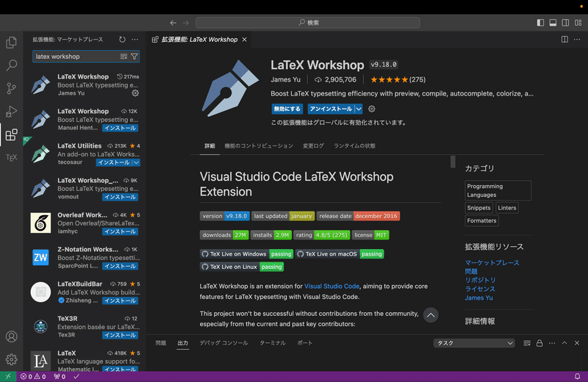Open output panel more actions
Screen dimensions: 588x382
[x=552, y=343]
